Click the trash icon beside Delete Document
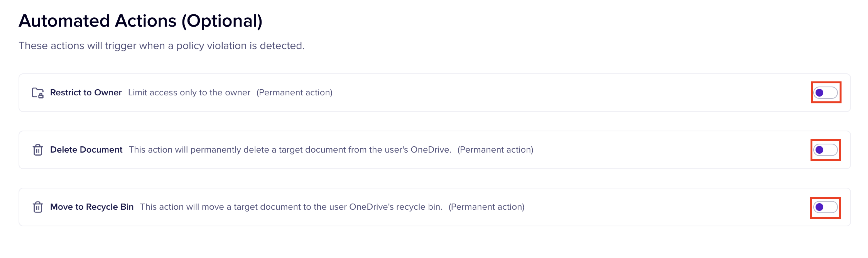 click(37, 150)
